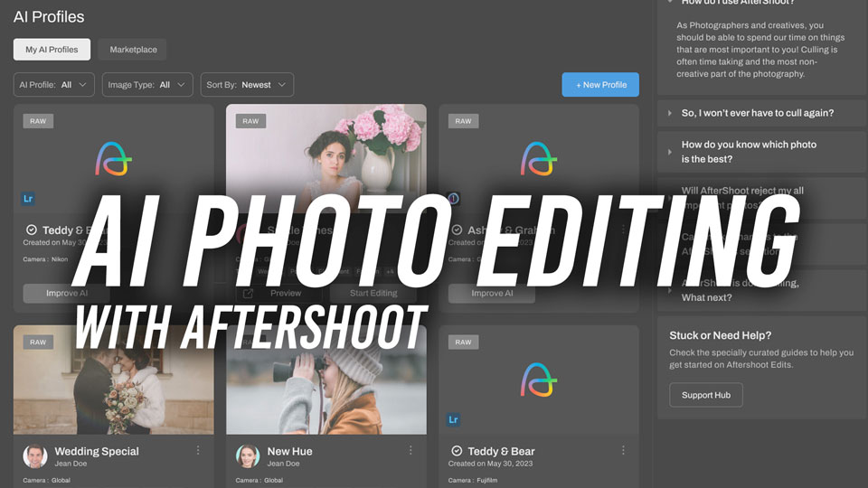This screenshot has height=488, width=868.
Task: Click Jean Doe avatar on Wedding Special card
Action: (x=35, y=455)
